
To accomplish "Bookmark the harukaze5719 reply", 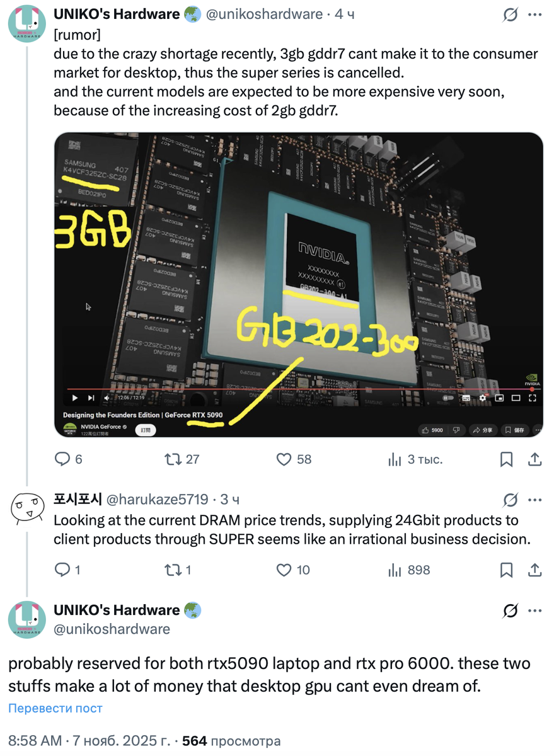I will coord(506,570).
